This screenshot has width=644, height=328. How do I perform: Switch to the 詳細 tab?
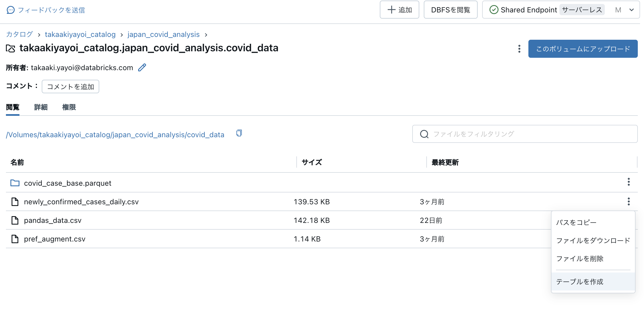click(40, 107)
